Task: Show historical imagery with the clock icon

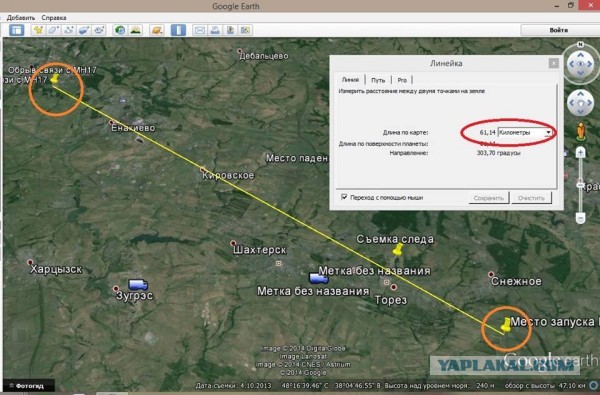Action: coord(120,30)
